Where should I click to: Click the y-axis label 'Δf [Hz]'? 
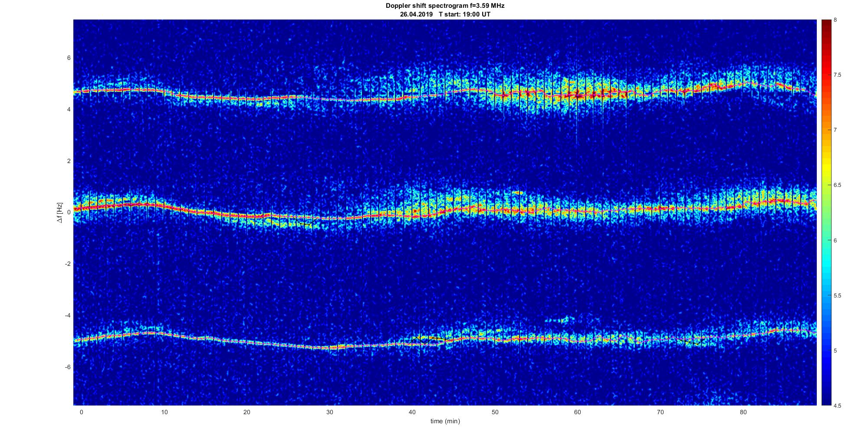pyautogui.click(x=60, y=213)
